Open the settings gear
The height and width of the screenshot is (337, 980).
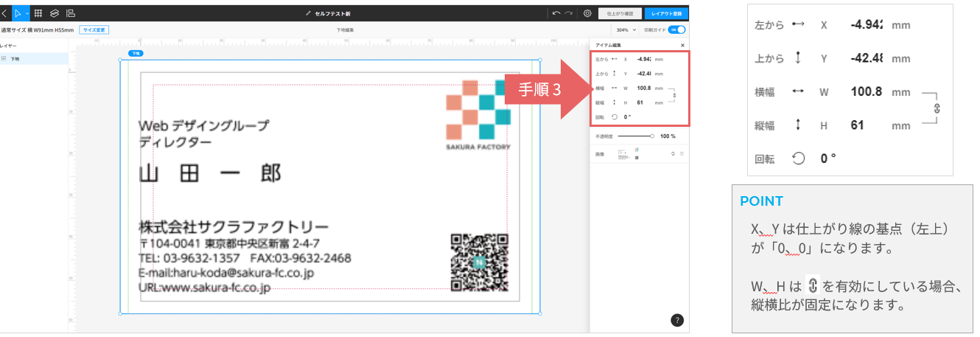tap(587, 13)
